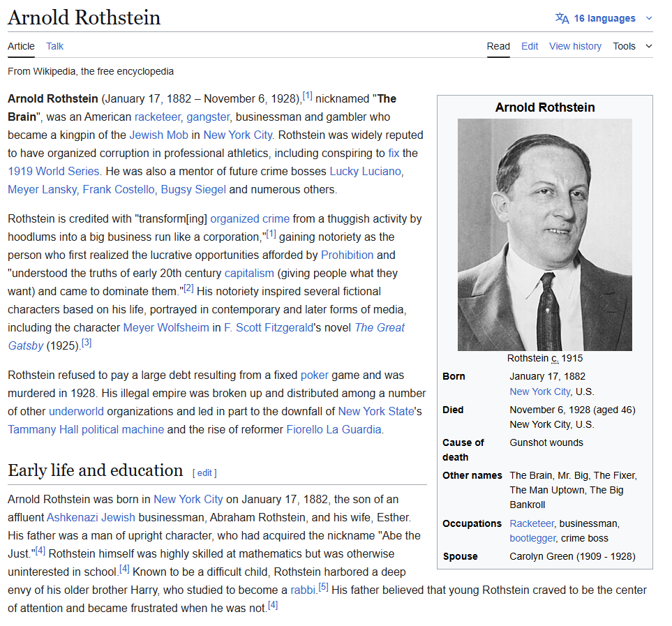Open the 16 languages button
Image resolution: width=672 pixels, height=626 pixels.
(x=604, y=18)
